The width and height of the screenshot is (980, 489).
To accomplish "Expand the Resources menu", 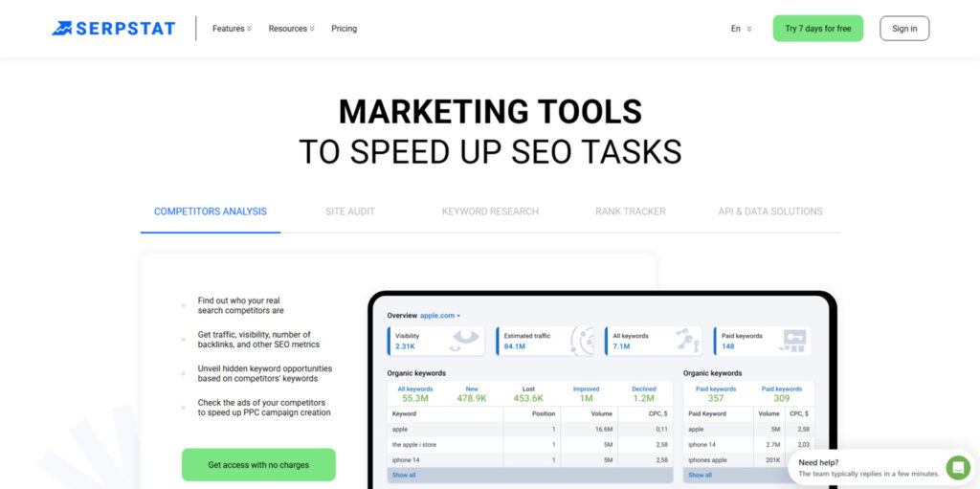I will 291,28.
